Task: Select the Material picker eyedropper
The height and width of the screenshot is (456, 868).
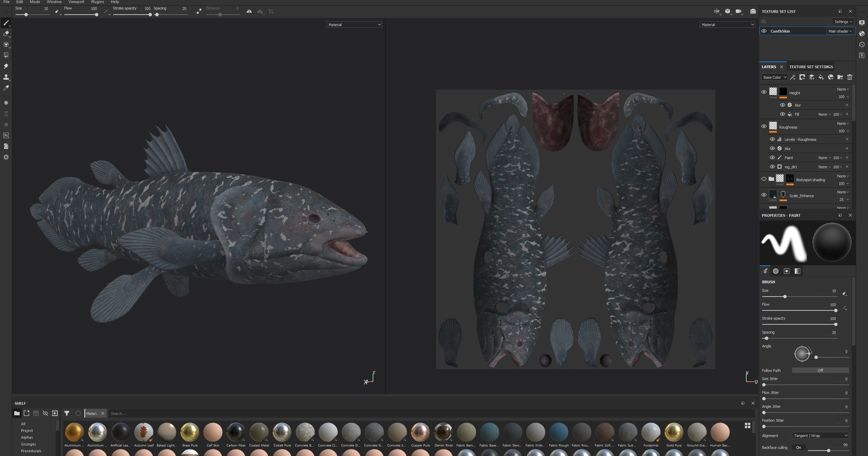Action: [x=6, y=88]
